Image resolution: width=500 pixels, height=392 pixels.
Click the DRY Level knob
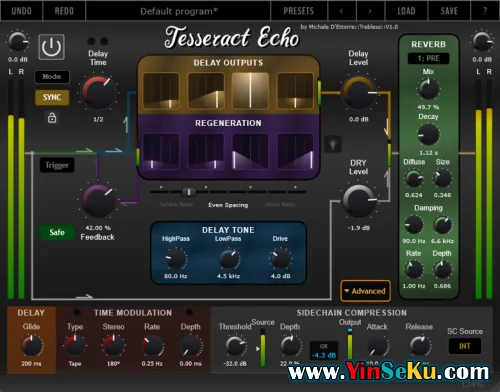359,201
